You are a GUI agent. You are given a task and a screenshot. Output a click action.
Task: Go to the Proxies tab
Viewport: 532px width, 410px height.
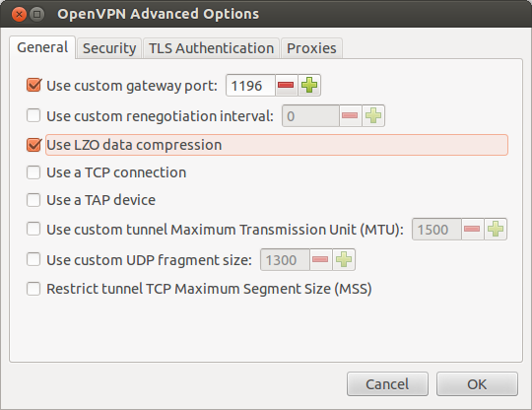coord(311,48)
